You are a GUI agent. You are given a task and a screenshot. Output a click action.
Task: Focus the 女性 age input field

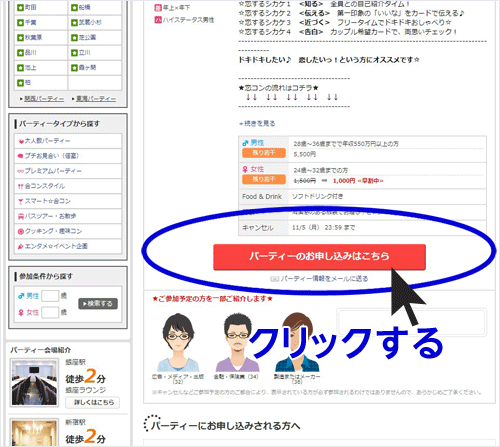coord(50,312)
